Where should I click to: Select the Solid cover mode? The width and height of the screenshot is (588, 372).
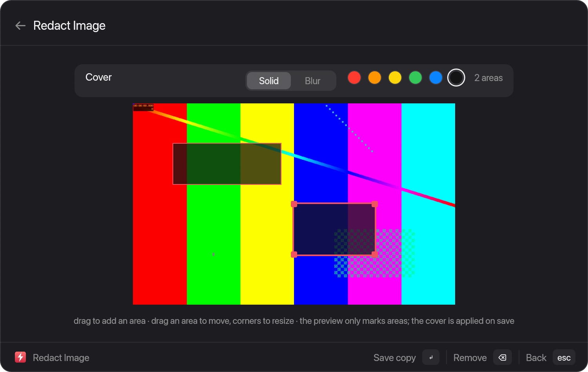click(x=269, y=81)
